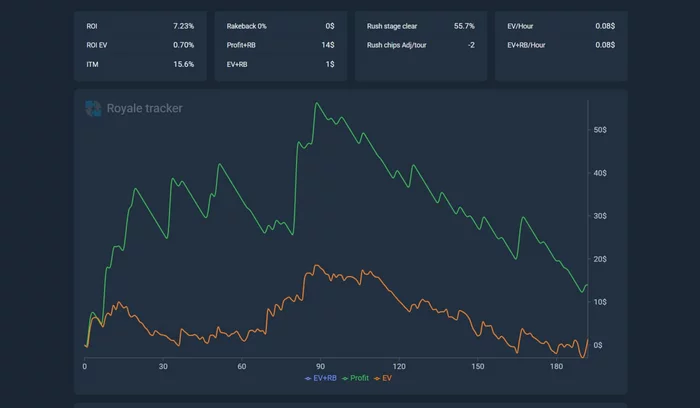
Task: Click the 0$ label on y-axis
Action: point(599,345)
